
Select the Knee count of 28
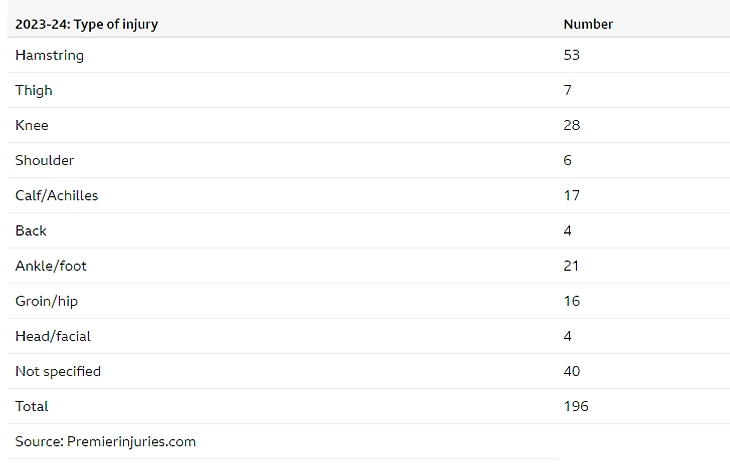click(x=571, y=125)
